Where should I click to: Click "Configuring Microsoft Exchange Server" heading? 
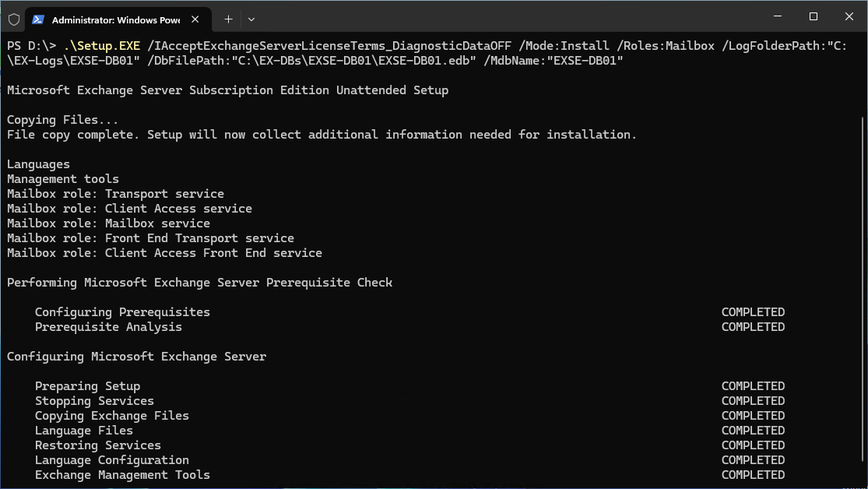coord(137,357)
